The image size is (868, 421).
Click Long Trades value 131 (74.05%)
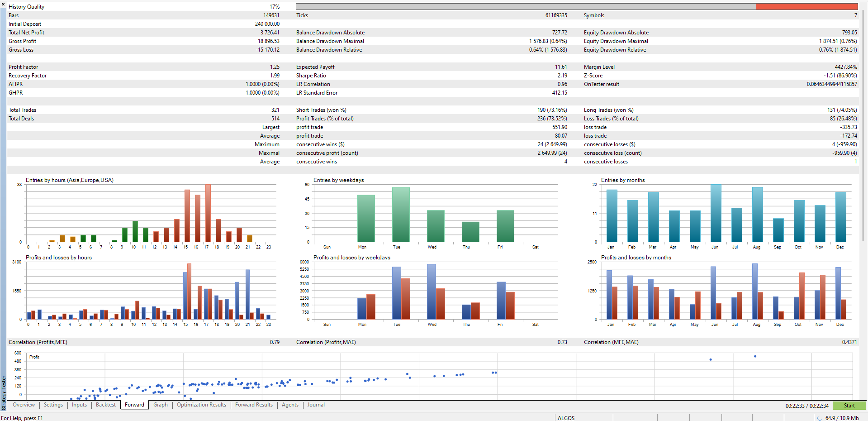coord(842,110)
